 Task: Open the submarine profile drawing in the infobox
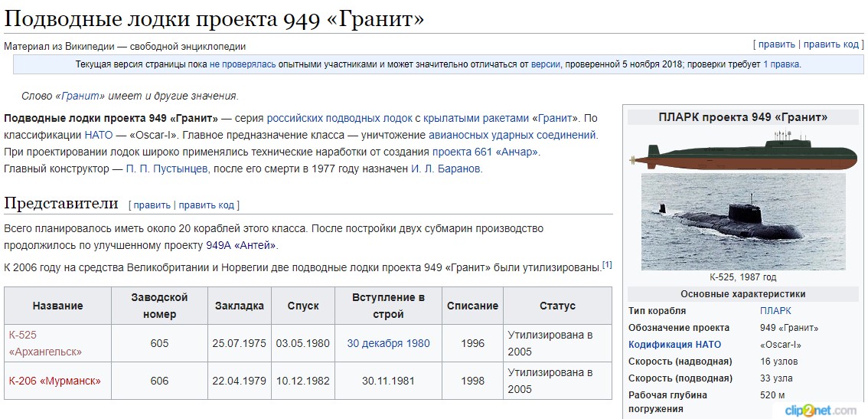point(743,150)
